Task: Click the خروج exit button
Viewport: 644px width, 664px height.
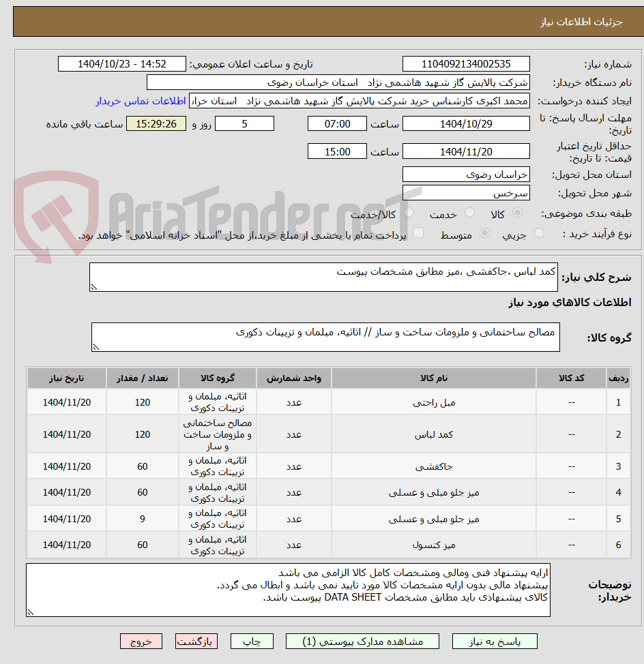Action: coord(141,642)
